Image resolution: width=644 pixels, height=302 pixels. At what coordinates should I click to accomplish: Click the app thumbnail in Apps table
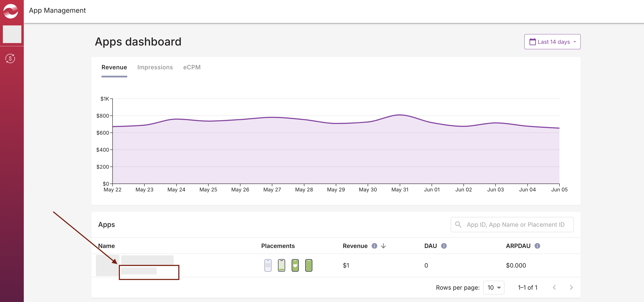pyautogui.click(x=107, y=265)
